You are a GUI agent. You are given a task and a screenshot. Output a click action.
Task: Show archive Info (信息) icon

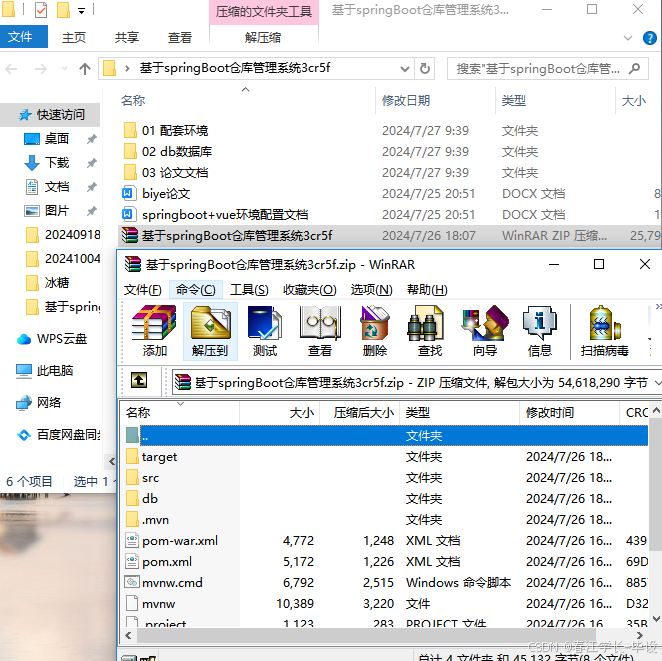click(540, 331)
